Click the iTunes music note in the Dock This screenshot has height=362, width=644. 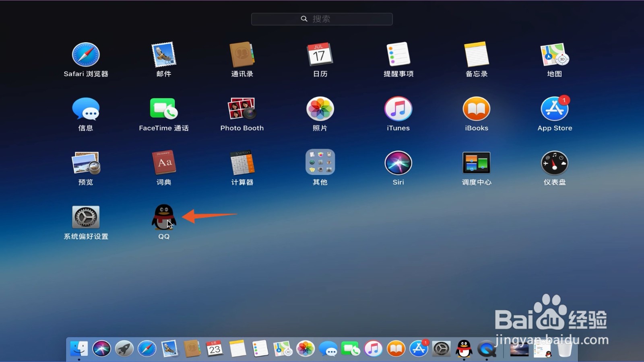coord(374,348)
